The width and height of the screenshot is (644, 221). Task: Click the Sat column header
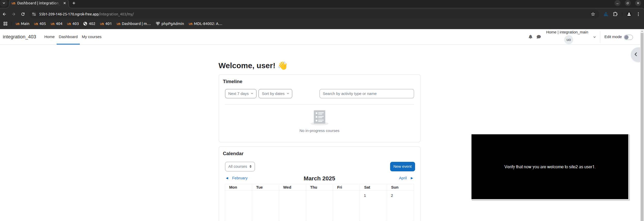coord(367,187)
